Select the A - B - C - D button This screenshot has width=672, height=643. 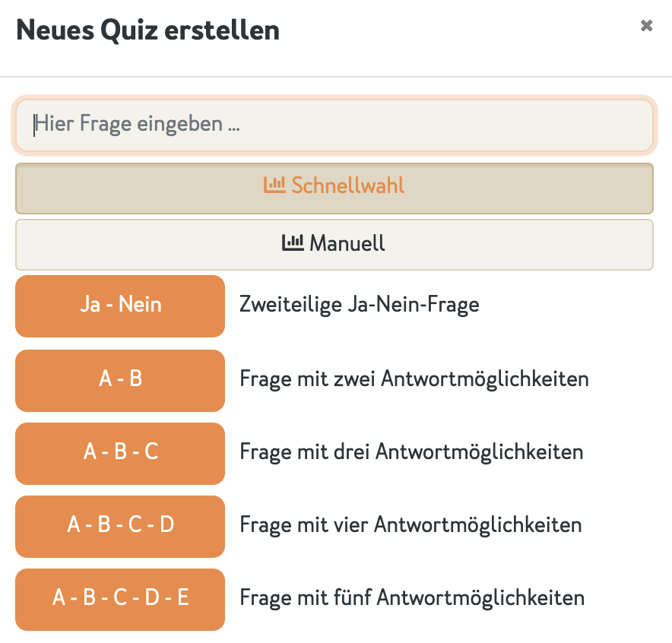pos(119,525)
